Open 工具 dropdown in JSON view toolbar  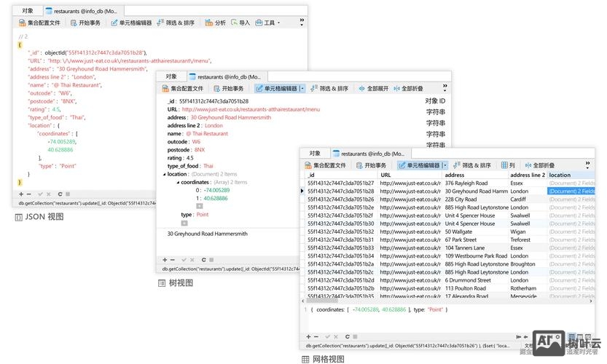[x=267, y=23]
